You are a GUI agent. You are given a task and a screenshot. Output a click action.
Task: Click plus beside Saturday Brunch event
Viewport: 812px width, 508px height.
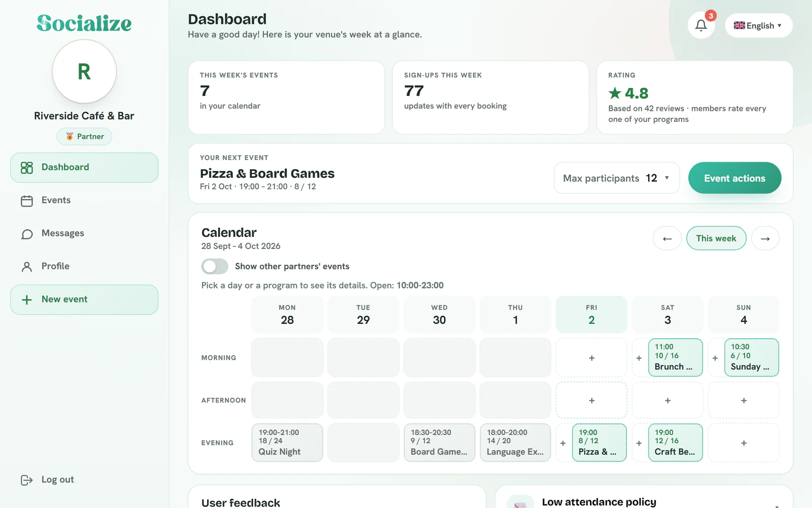click(x=639, y=358)
